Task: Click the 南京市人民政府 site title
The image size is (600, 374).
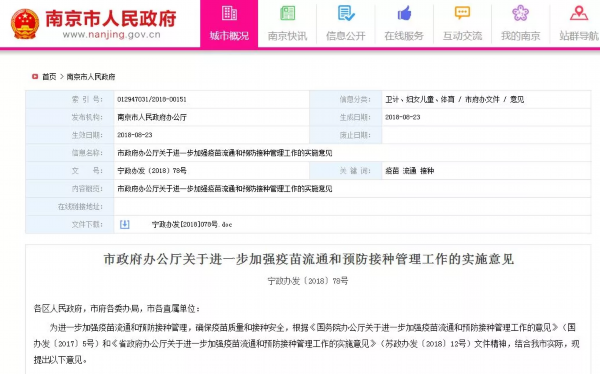Action: [x=111, y=18]
